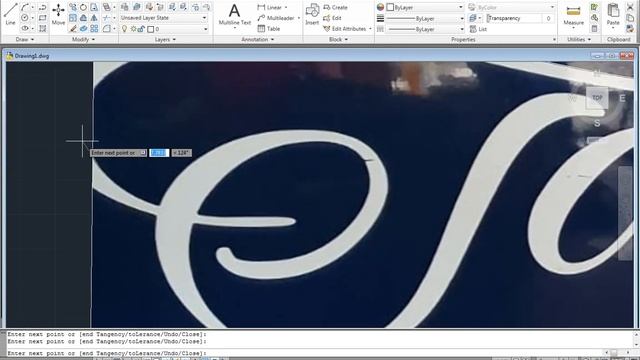Insert a Table from Annotation panel
Screen dimensions: 640x360
(269, 29)
